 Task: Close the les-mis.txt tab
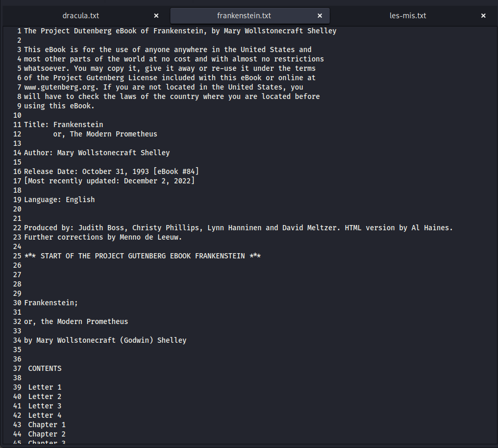(x=483, y=16)
